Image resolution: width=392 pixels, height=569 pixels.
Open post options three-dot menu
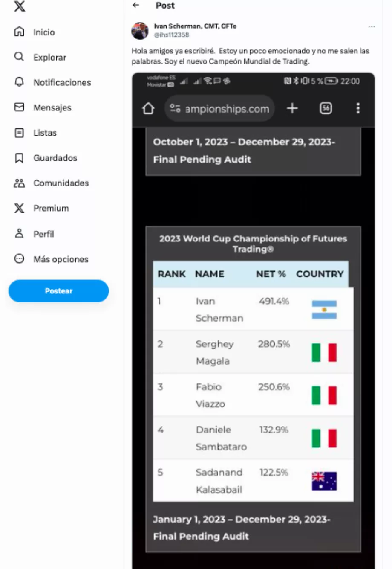[x=372, y=26]
